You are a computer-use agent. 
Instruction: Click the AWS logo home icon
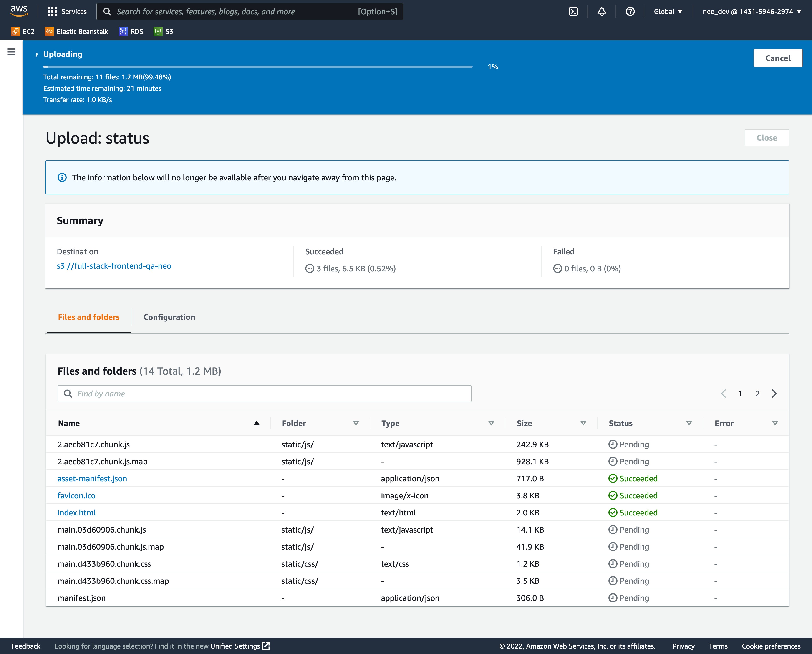coord(19,11)
